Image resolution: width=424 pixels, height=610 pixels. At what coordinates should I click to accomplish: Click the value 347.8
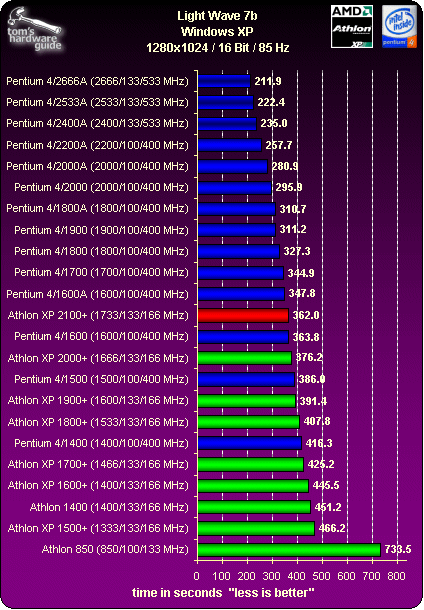pos(302,293)
